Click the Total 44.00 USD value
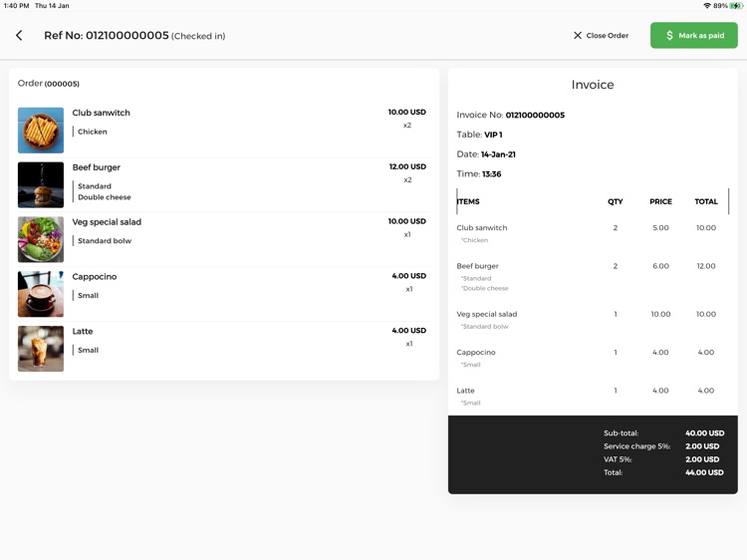 click(x=704, y=472)
